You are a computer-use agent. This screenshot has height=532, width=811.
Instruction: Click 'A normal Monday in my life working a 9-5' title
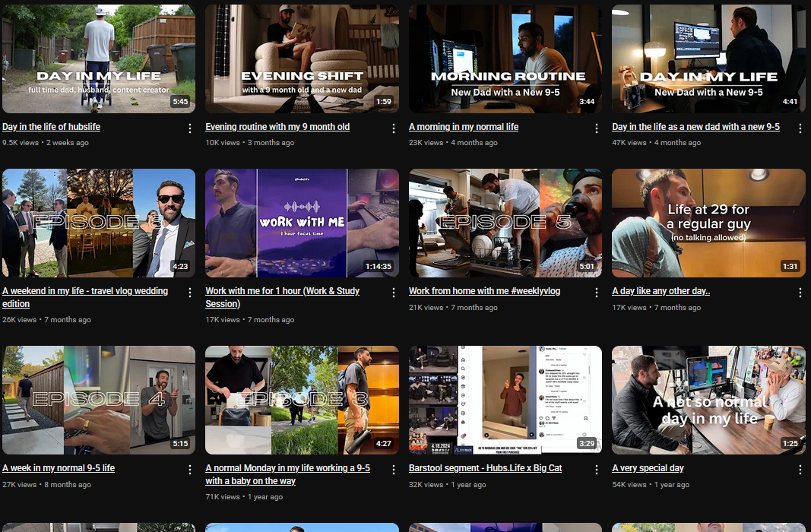tap(287, 474)
